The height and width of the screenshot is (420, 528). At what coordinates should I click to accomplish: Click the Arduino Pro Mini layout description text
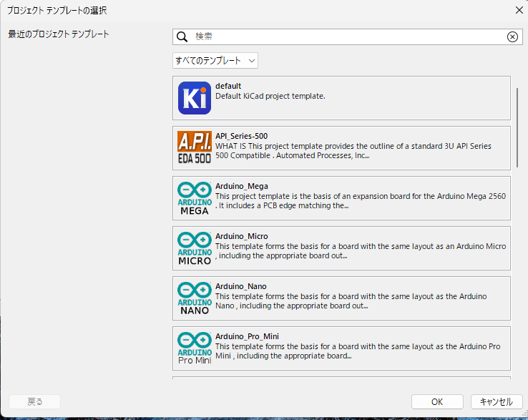pyautogui.click(x=358, y=351)
